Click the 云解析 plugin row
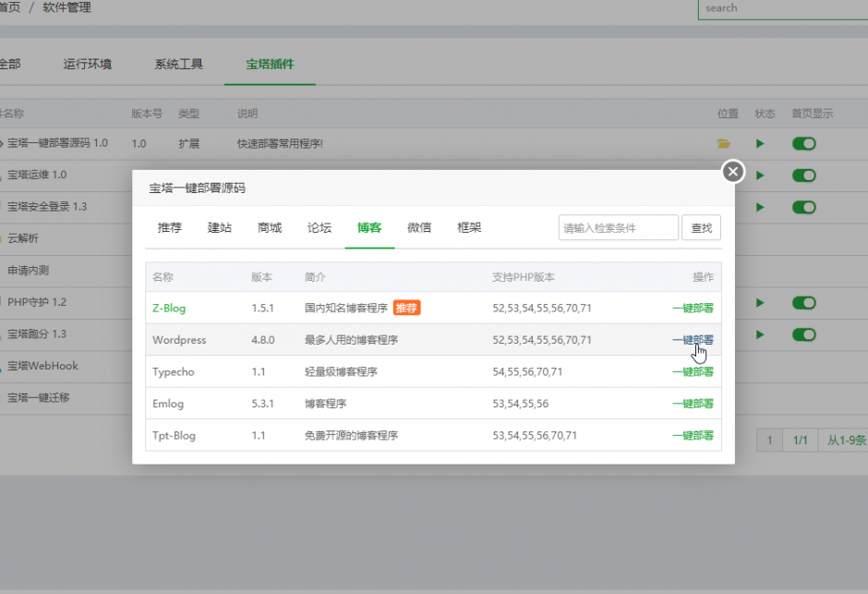 23,238
